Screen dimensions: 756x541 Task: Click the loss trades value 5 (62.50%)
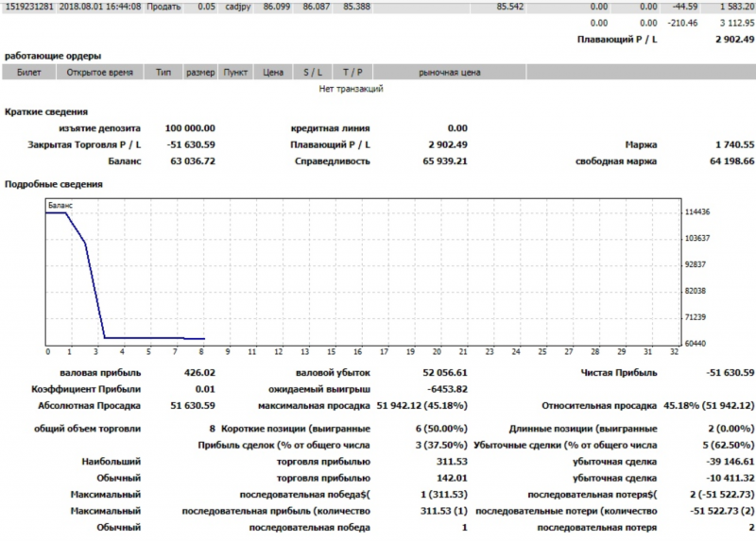coord(728,445)
